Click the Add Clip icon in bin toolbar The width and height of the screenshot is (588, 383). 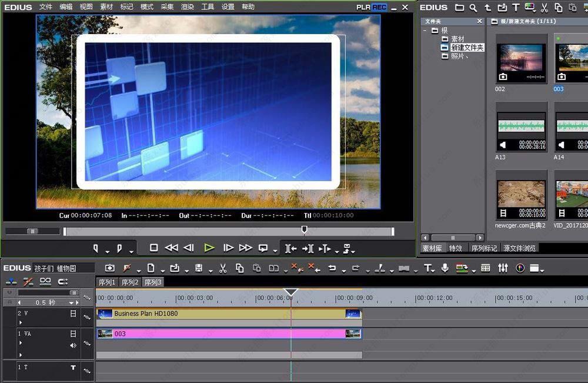tap(502, 7)
